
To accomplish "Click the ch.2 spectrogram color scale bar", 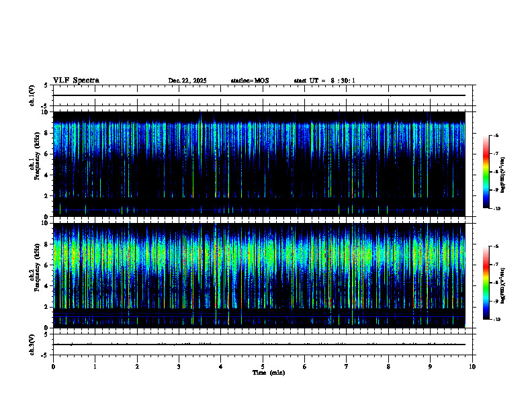I will (x=486, y=283).
